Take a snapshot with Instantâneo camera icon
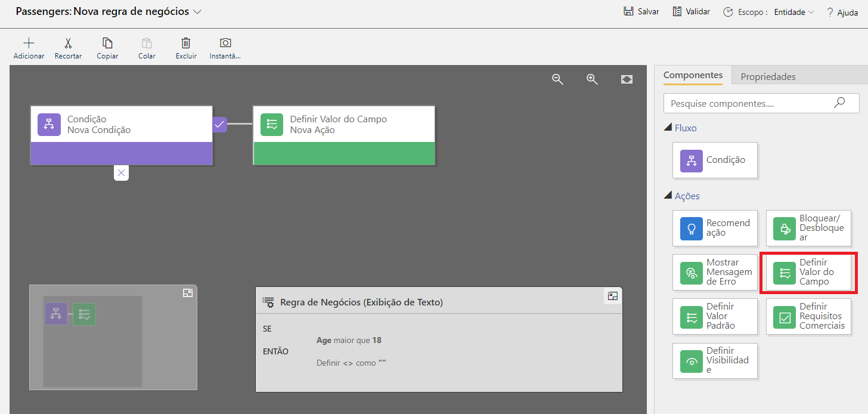 tap(225, 43)
